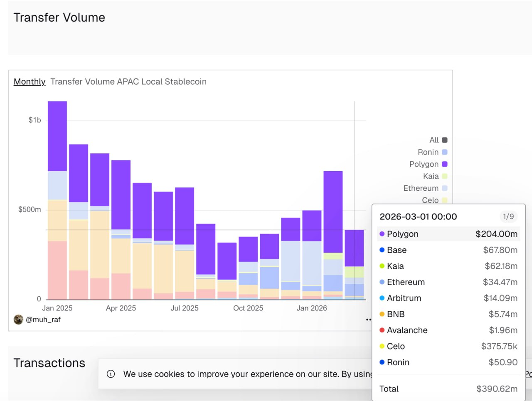Click the green Kaia dot in tooltip
The image size is (532, 401).
382,266
